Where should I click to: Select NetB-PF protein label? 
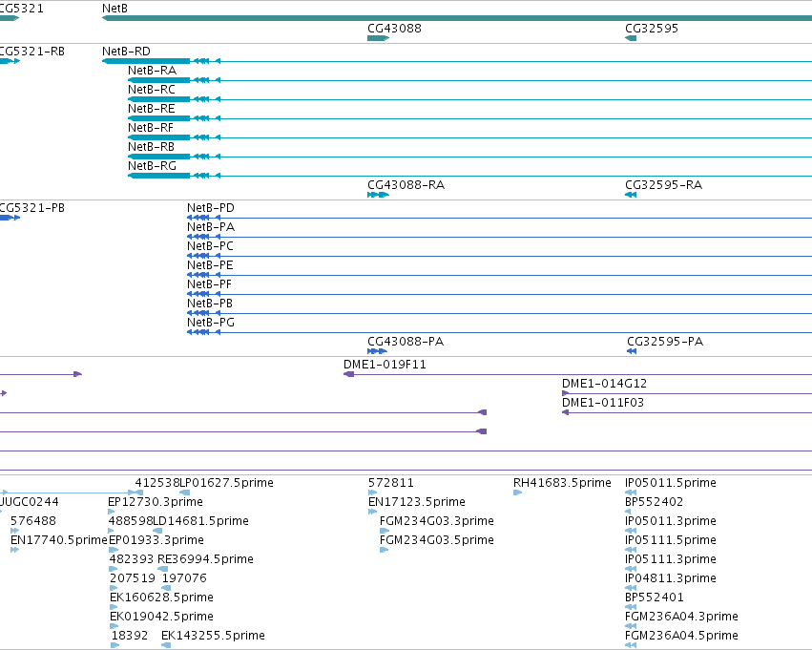pos(209,284)
